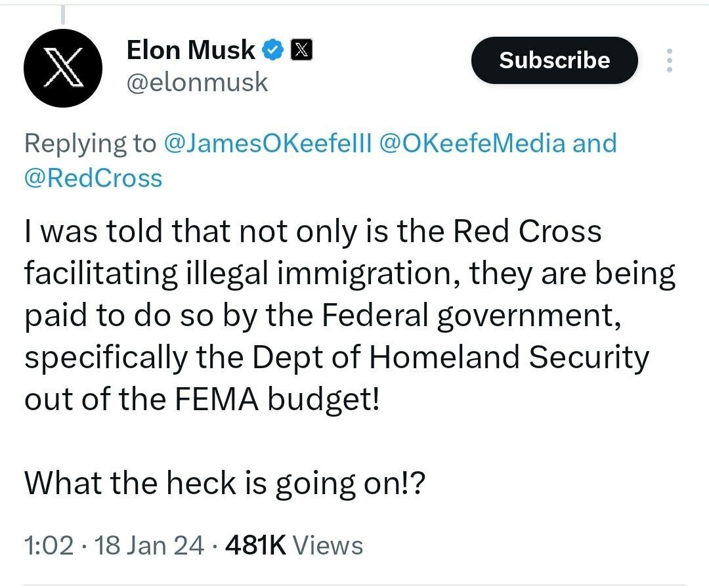The height and width of the screenshot is (588, 709).
Task: Click the square X affiliate badge
Action: 301,49
